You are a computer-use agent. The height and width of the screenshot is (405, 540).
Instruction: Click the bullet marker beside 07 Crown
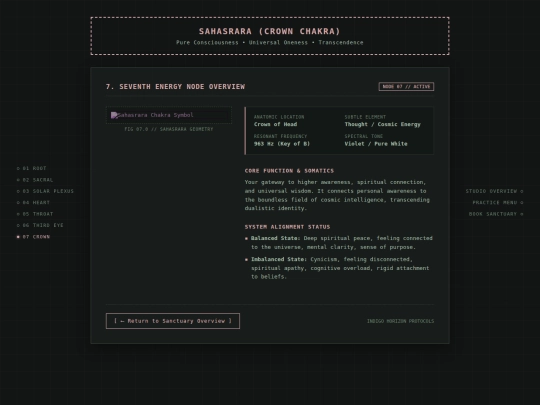click(18, 237)
